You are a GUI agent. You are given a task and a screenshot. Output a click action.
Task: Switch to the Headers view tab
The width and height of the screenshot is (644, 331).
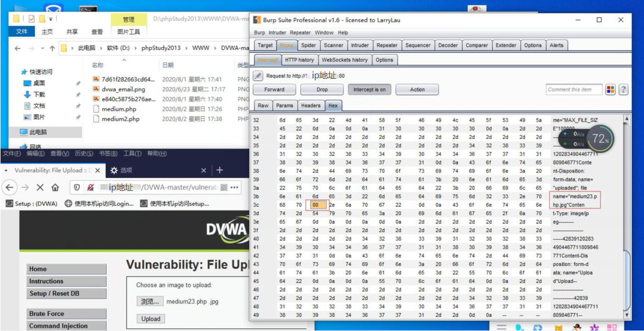tap(310, 105)
